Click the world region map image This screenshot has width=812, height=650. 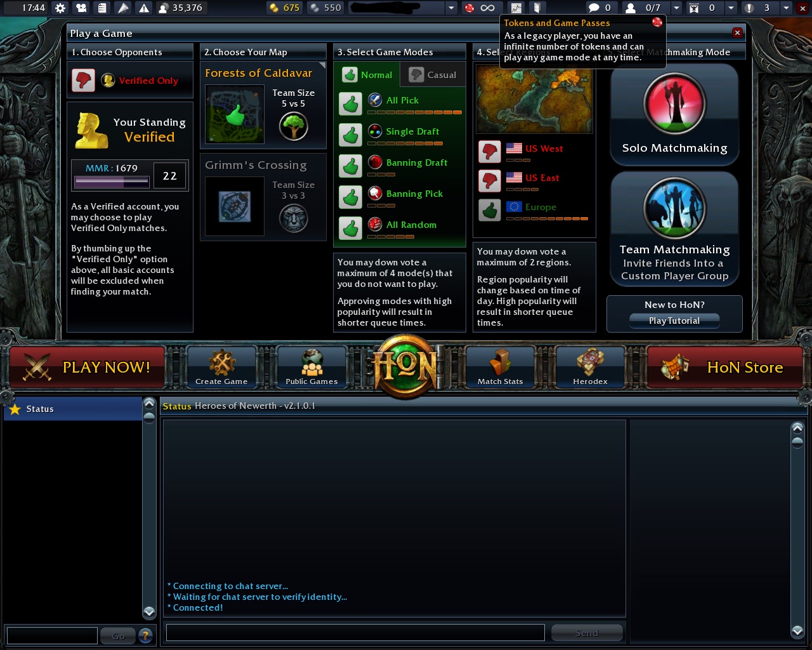coord(534,100)
